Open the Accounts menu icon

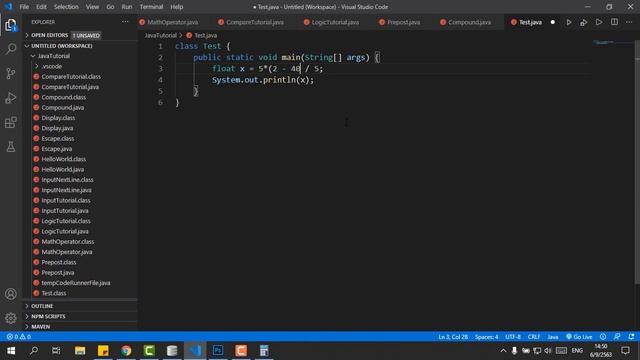pyautogui.click(x=11, y=294)
